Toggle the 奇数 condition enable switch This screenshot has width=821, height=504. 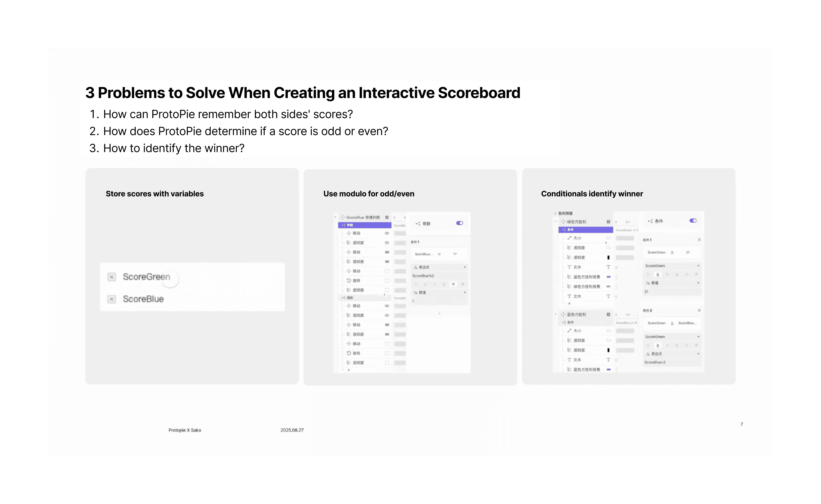coord(460,223)
